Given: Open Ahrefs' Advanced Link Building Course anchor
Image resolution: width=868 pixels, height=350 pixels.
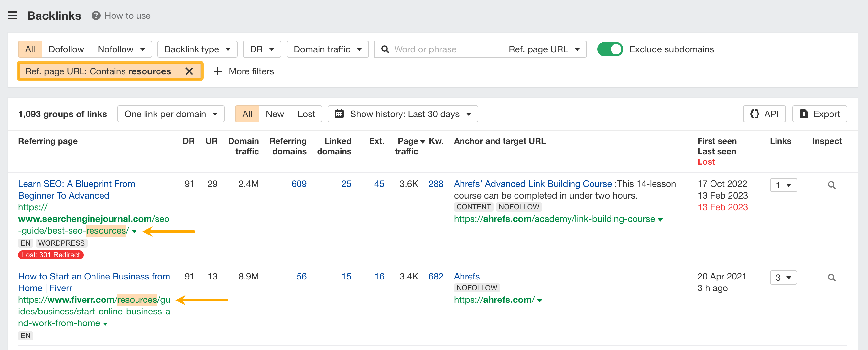Looking at the screenshot, I should click(533, 184).
